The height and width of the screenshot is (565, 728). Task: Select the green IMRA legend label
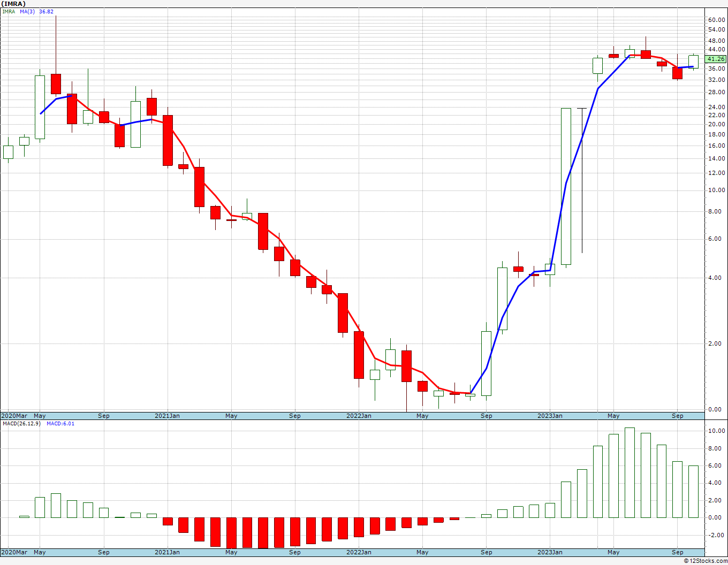tap(8, 12)
